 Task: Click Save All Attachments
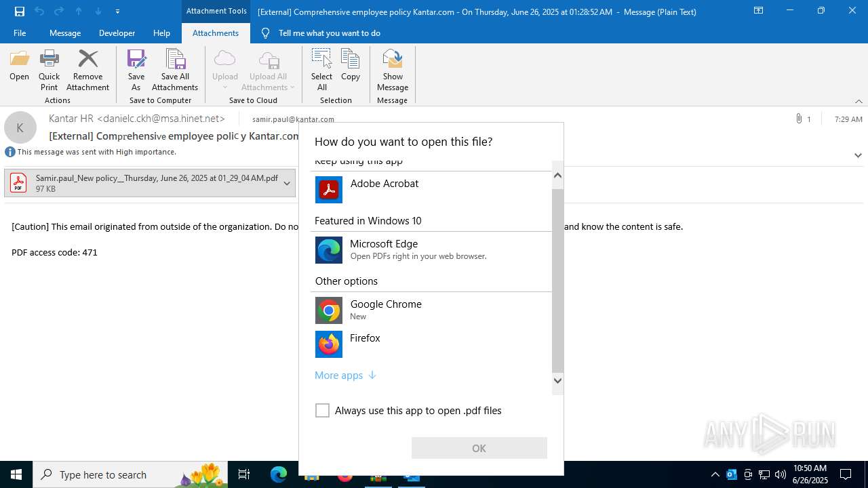175,70
